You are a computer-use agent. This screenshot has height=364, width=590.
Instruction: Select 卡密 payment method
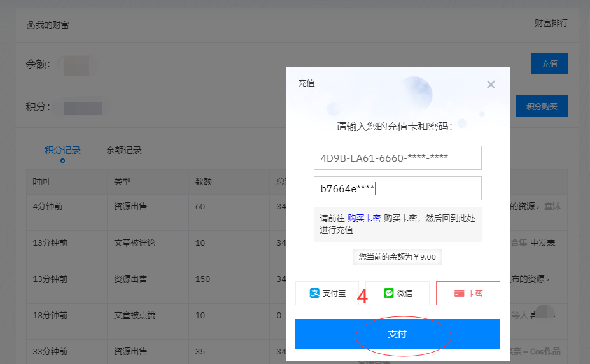(x=468, y=293)
